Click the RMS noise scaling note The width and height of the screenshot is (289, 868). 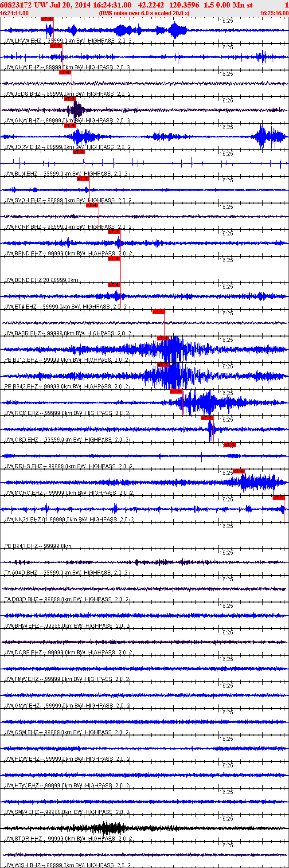pyautogui.click(x=144, y=13)
